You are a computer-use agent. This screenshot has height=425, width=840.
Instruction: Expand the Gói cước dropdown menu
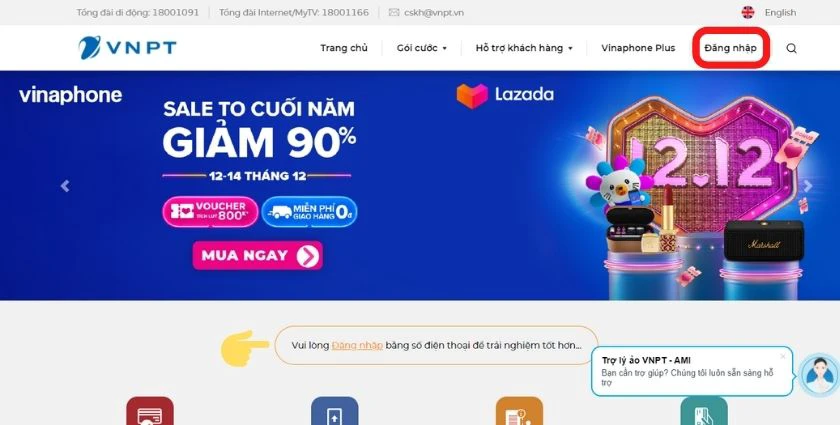[422, 48]
